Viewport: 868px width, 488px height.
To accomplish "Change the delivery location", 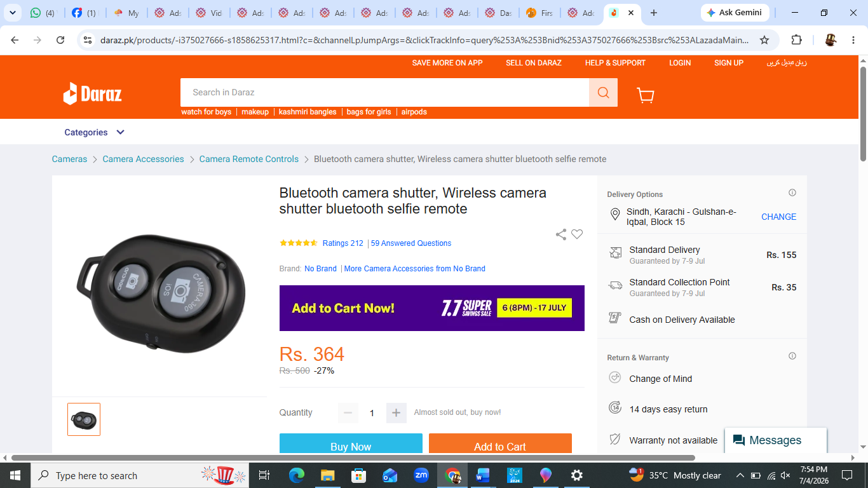I will click(778, 217).
